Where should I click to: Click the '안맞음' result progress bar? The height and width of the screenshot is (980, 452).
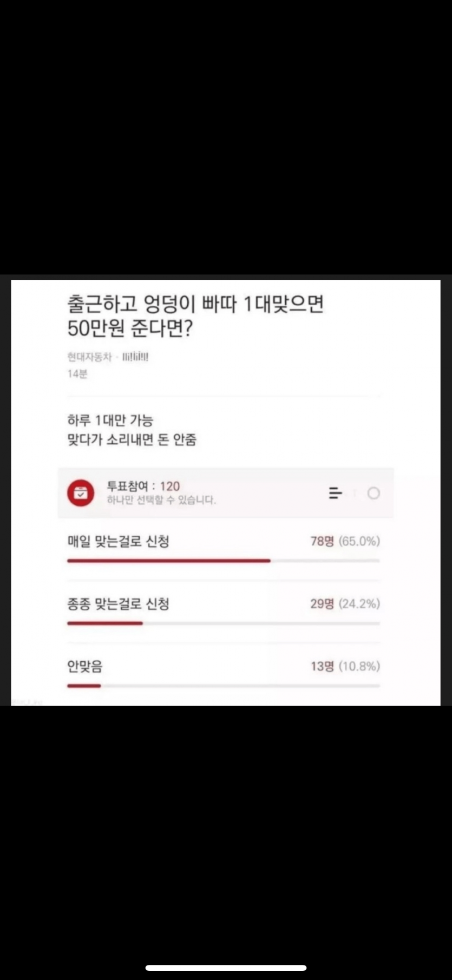pos(223,686)
